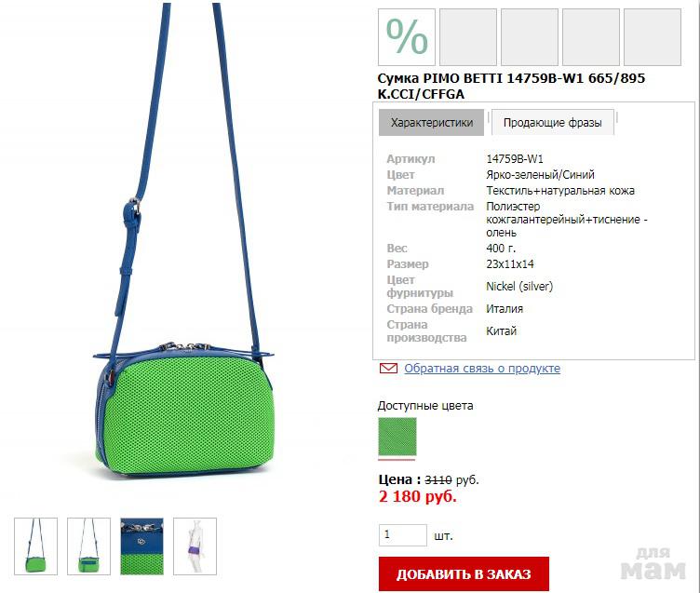View the first front-view bag thumbnail
This screenshot has width=700, height=593.
click(35, 546)
